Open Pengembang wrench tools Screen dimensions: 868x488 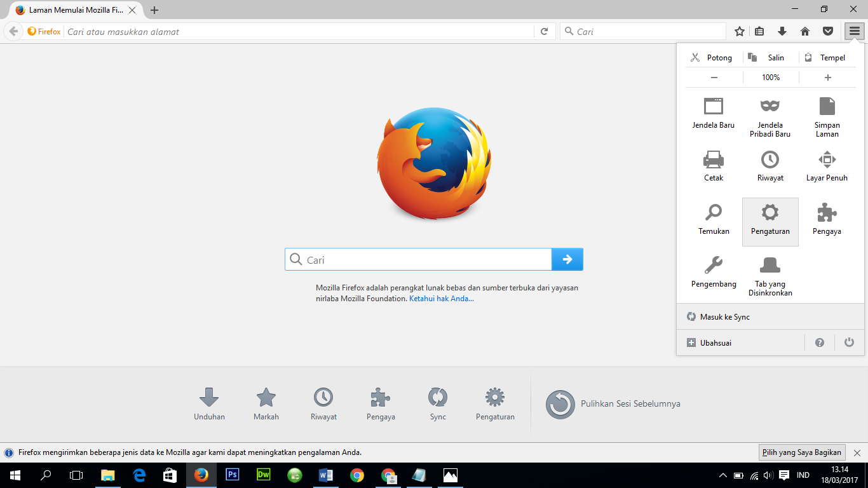click(x=714, y=273)
